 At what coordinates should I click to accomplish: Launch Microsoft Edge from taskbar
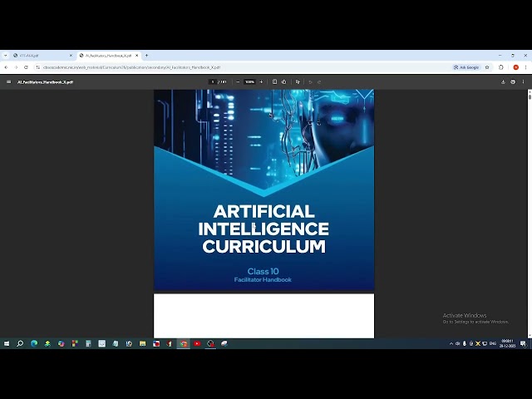34,343
